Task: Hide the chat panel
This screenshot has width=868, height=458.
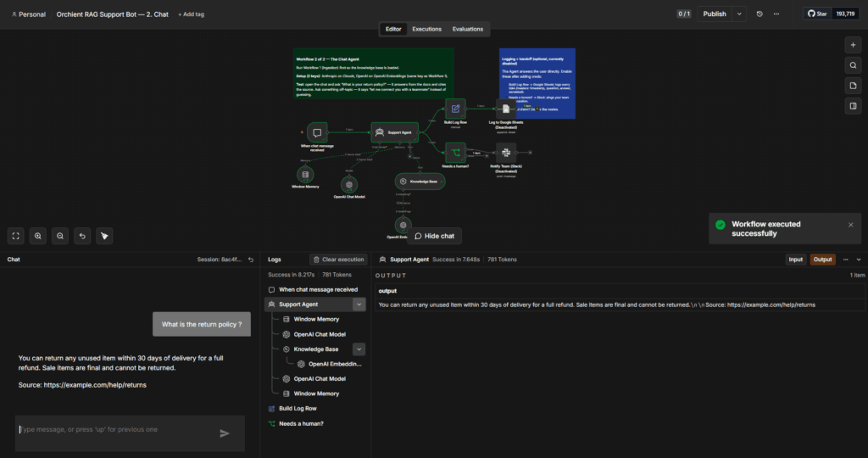Action: point(435,236)
